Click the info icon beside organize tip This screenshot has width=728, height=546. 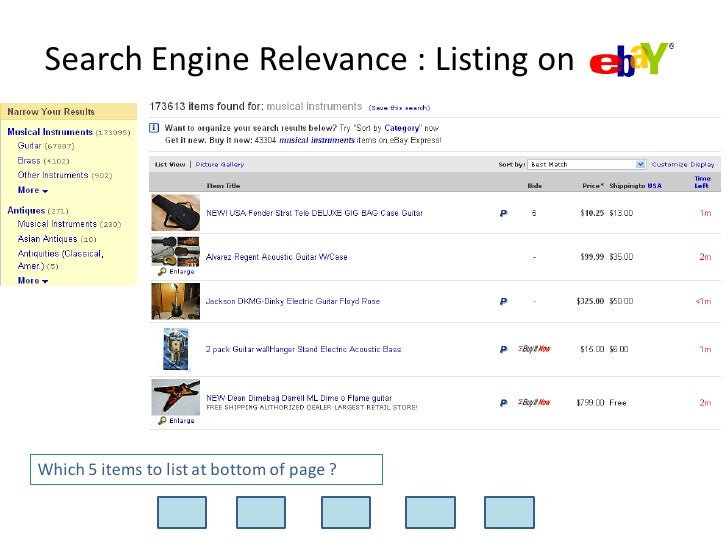point(154,128)
